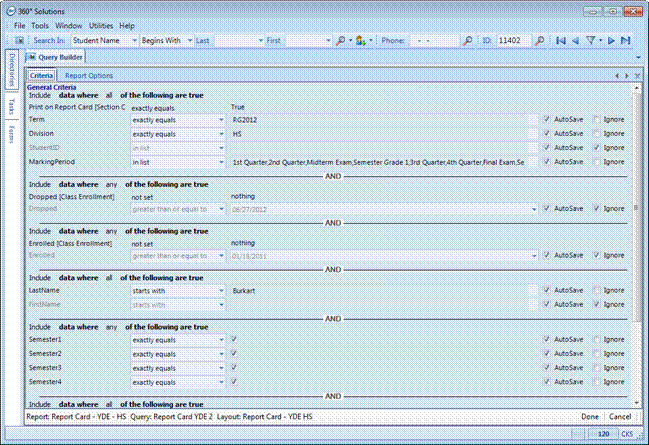Open the File menu
This screenshot has width=649, height=445.
click(19, 26)
